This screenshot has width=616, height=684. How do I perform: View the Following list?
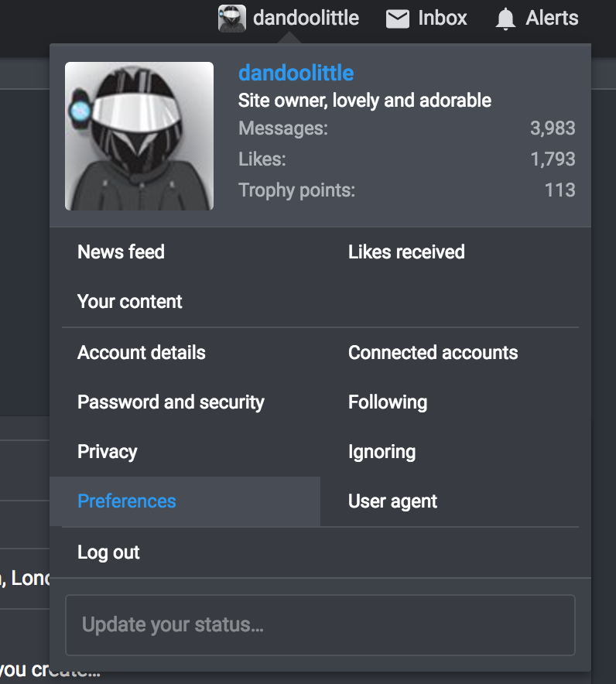(388, 402)
